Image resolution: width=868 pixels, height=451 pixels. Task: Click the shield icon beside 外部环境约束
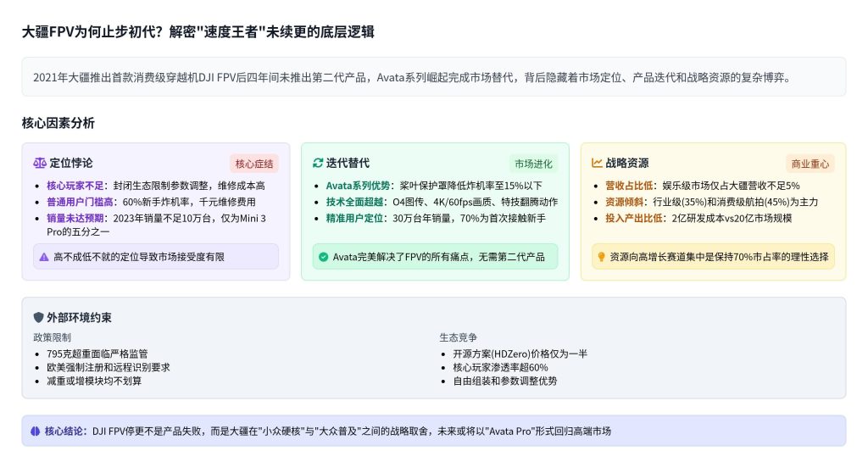tap(38, 317)
